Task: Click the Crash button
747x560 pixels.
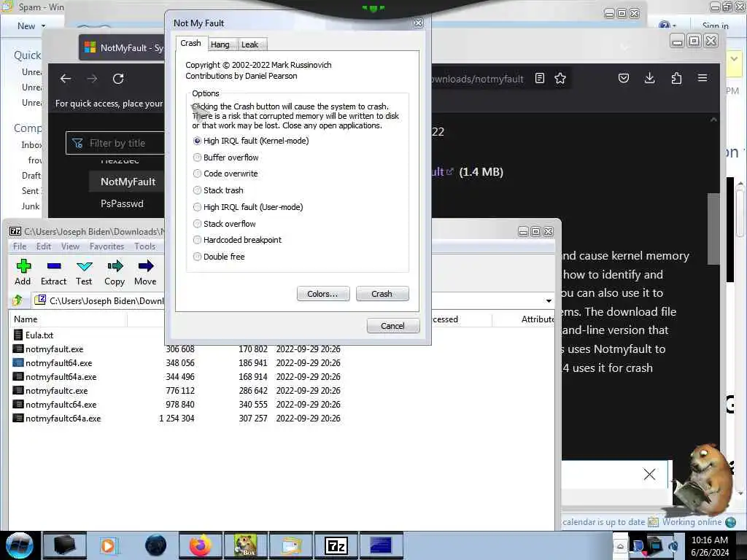Action: point(382,294)
